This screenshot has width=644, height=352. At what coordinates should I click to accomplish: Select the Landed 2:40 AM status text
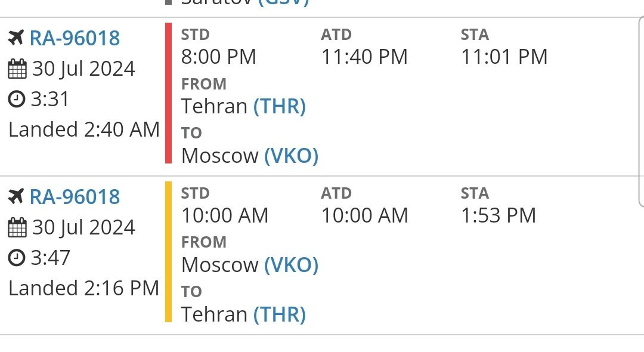coord(84,130)
